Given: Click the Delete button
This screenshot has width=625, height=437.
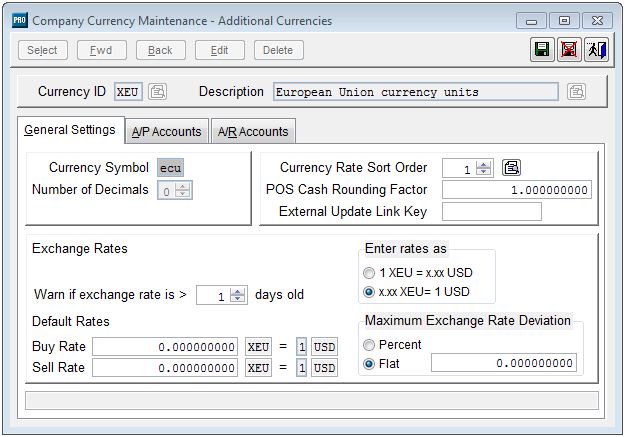Looking at the screenshot, I should [279, 50].
